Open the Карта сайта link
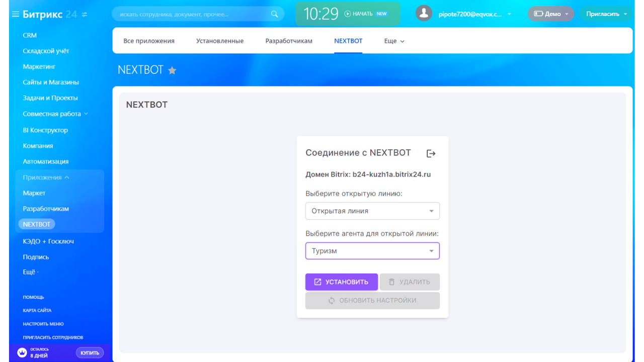The image size is (644, 362). coord(37,311)
